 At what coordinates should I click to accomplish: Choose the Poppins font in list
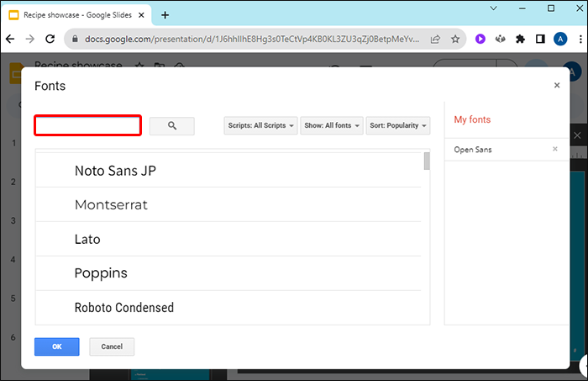[101, 273]
